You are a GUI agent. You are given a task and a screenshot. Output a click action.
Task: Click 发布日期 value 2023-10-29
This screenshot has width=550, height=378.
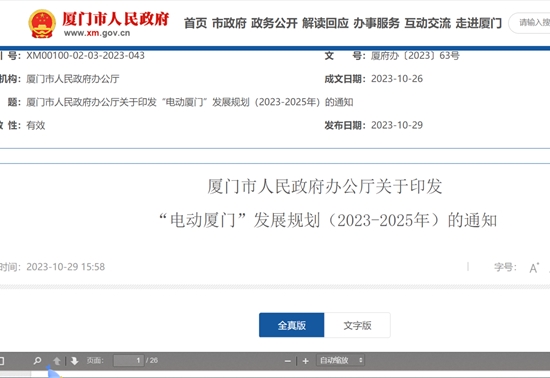pos(397,125)
